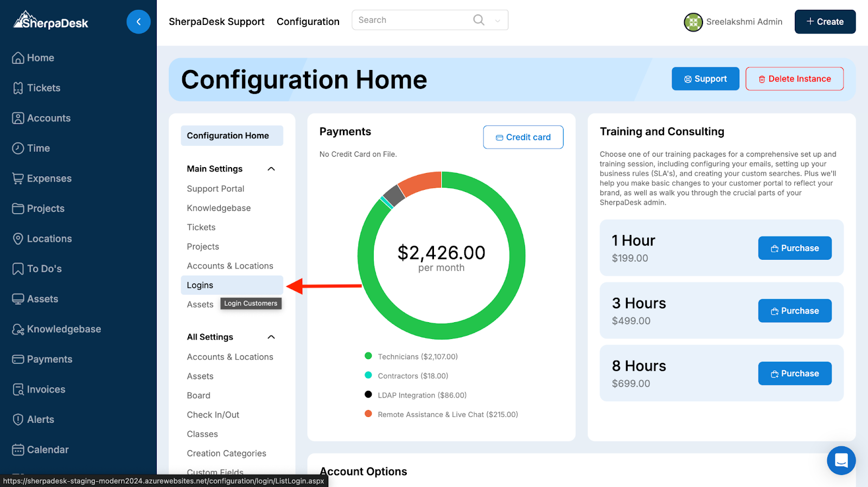Collapse the sidebar with the arrow button
Viewport: 868px width, 487px height.
(x=138, y=22)
